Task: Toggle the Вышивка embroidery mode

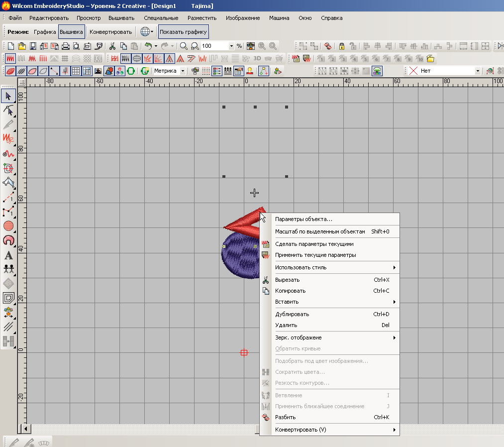Action: coord(71,32)
